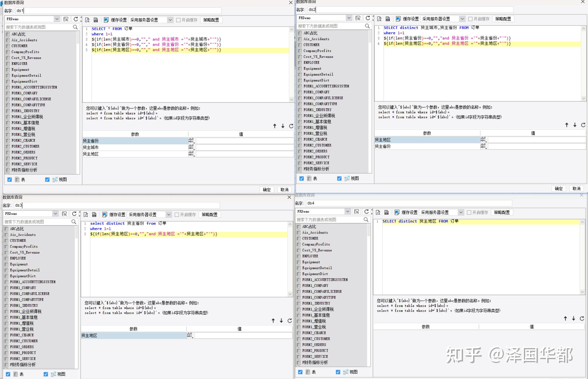Click cache settings icon in ds4 toolbar

[x=397, y=212]
